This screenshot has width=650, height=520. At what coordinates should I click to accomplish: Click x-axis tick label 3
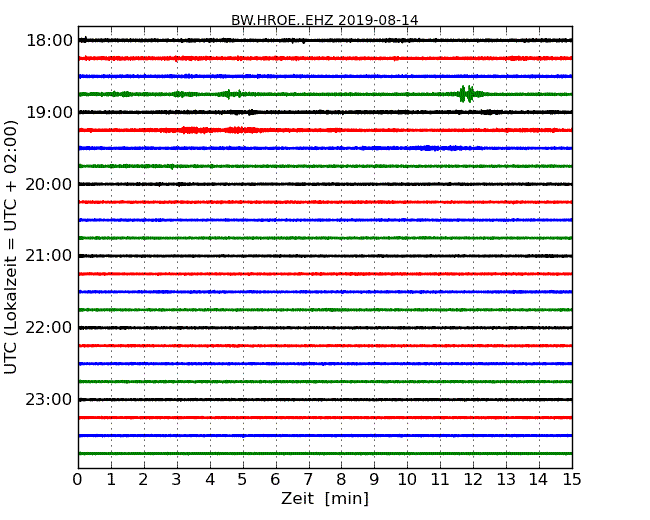(177, 480)
